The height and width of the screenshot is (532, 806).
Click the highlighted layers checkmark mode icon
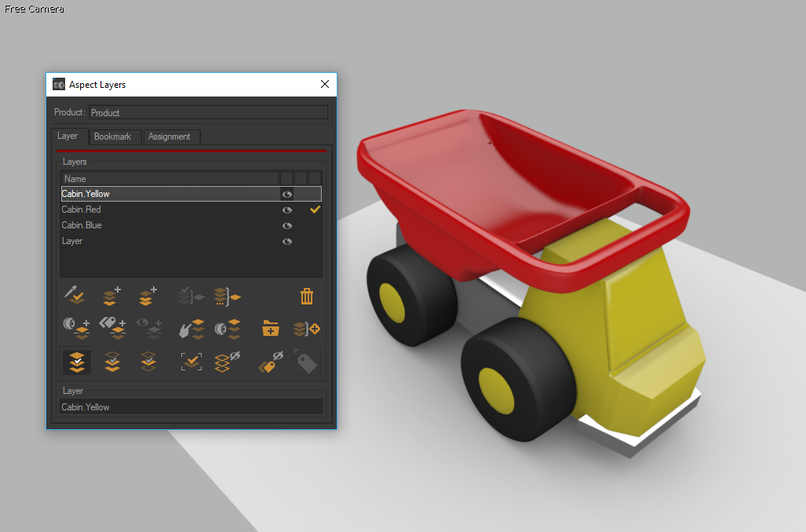(76, 362)
